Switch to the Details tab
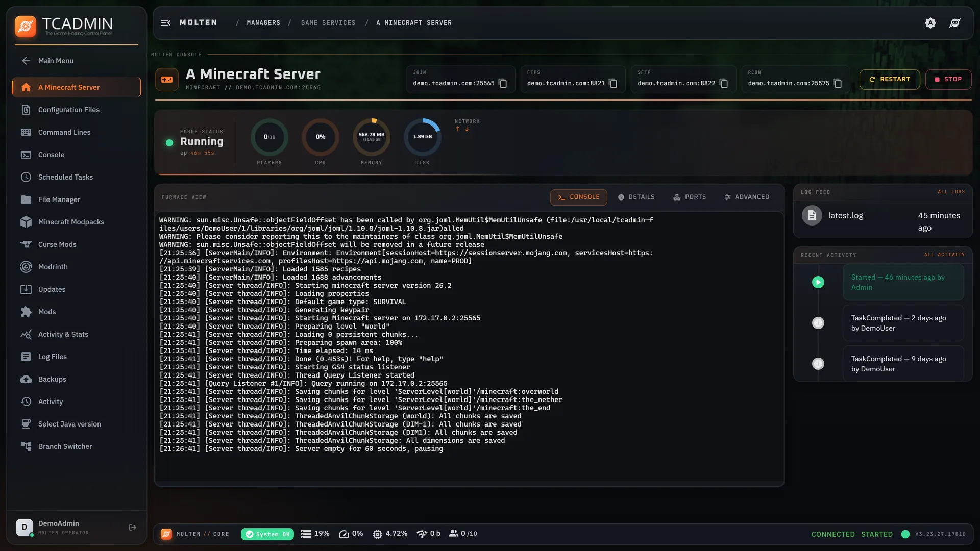 [636, 197]
